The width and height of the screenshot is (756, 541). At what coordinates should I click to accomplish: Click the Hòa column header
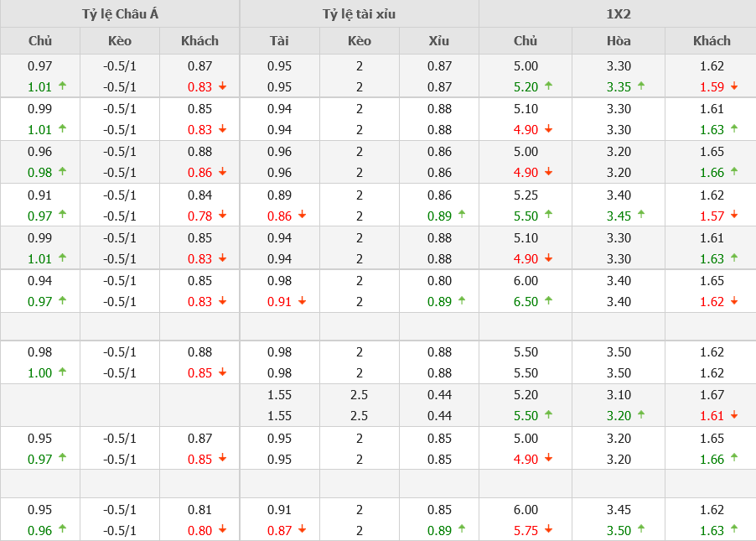(x=619, y=40)
